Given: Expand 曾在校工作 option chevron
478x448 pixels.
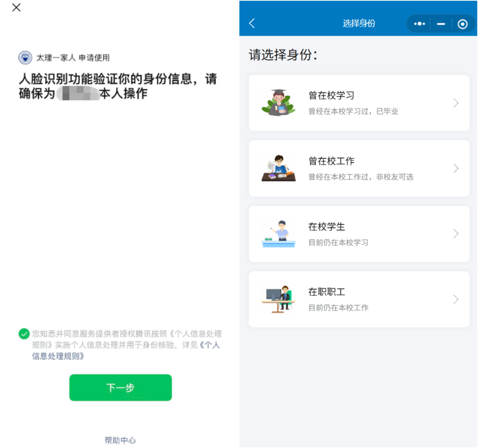Looking at the screenshot, I should [456, 168].
